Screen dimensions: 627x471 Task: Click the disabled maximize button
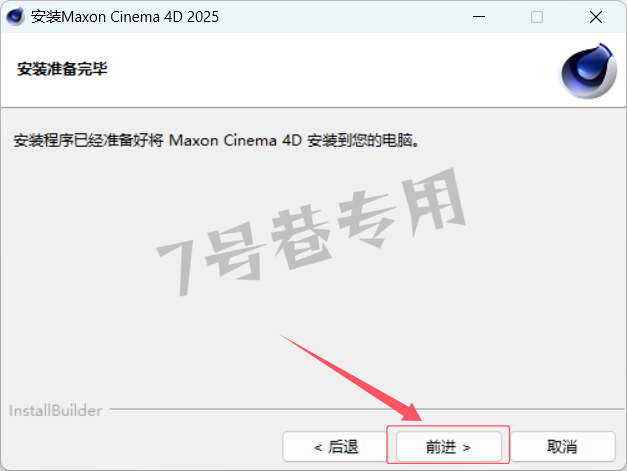(537, 17)
